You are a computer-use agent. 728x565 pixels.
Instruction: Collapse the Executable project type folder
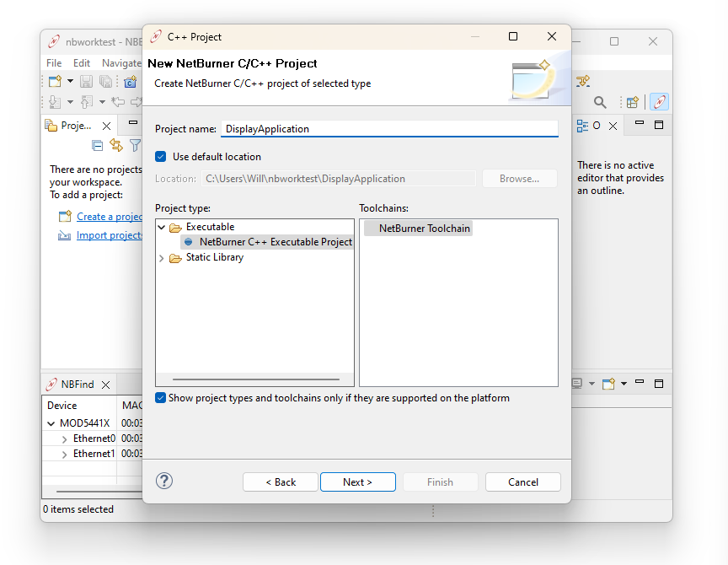pos(161,227)
